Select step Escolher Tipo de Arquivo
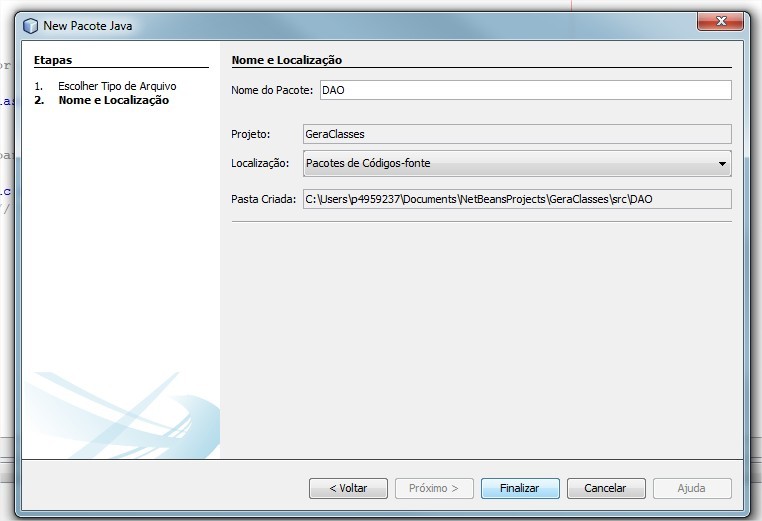This screenshot has width=762, height=521. (117, 86)
